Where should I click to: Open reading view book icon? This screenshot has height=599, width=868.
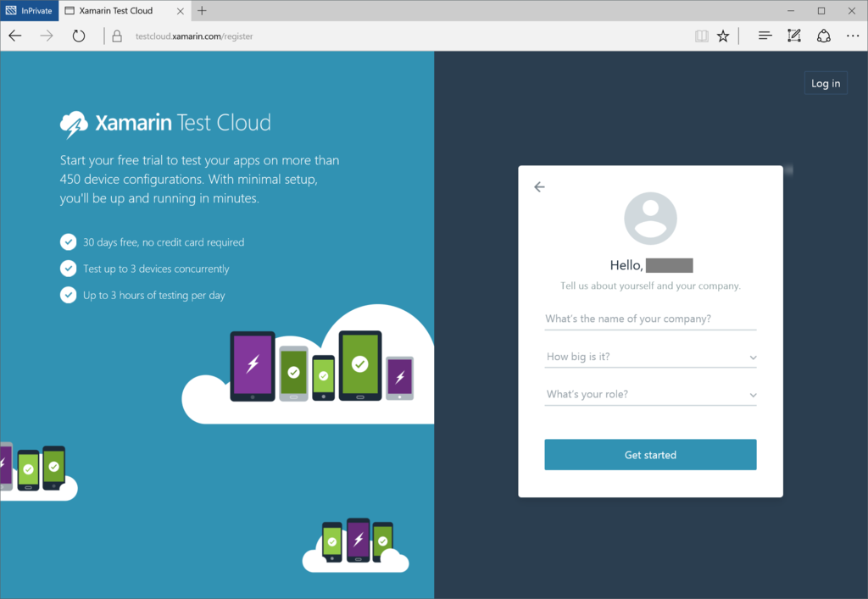(x=701, y=36)
